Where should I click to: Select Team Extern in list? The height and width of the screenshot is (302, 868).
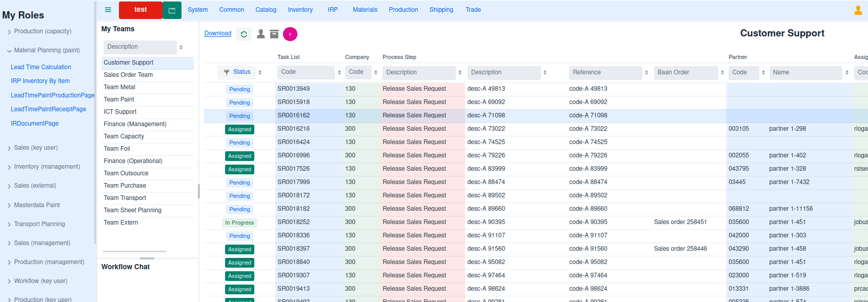click(x=148, y=223)
